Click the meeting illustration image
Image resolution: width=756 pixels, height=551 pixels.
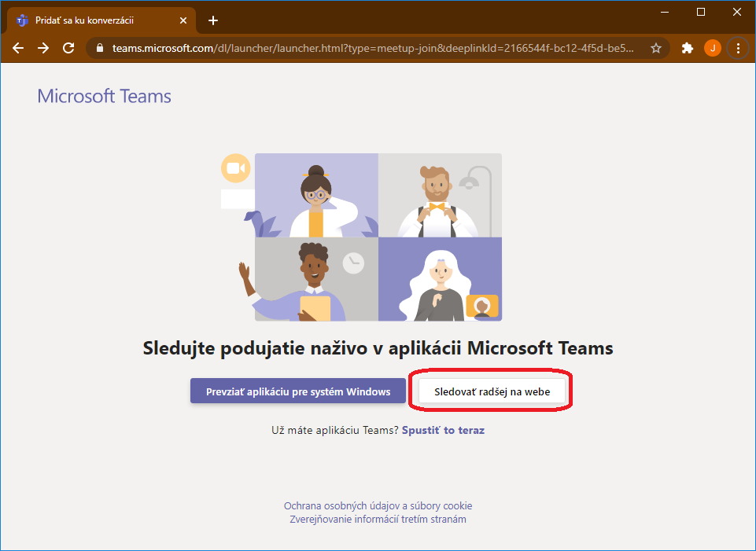pos(378,237)
